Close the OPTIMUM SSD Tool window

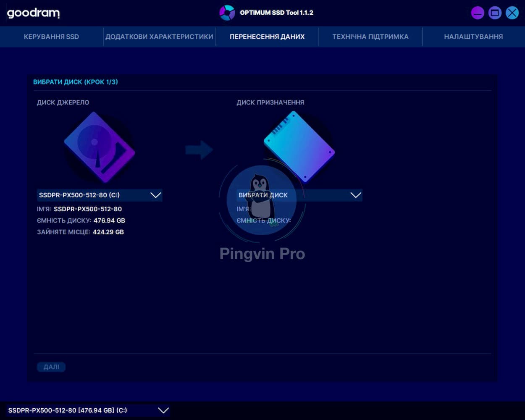point(512,13)
